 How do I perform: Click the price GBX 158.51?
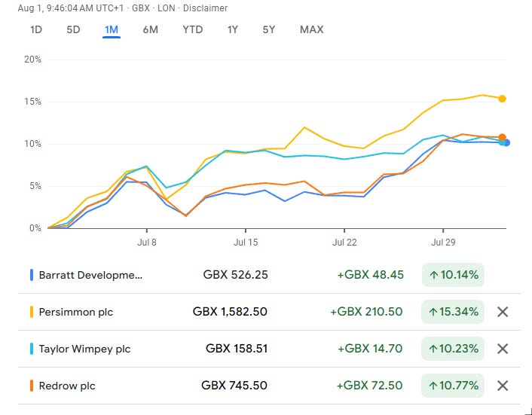[x=237, y=349]
